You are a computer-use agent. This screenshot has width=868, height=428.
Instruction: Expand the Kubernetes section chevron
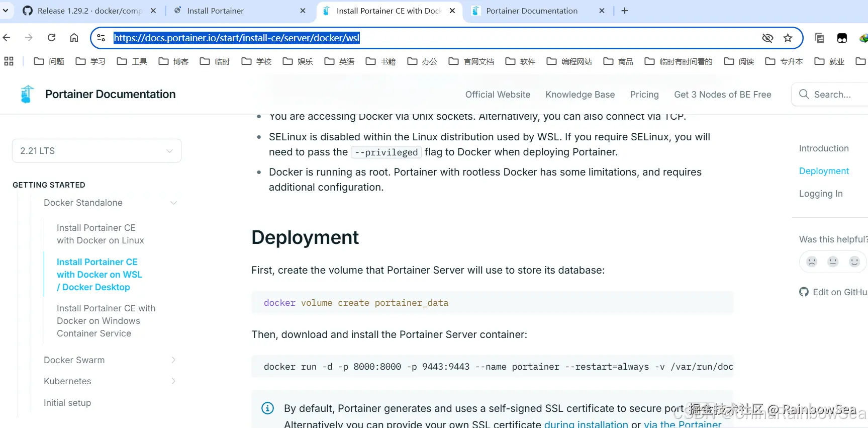point(173,381)
